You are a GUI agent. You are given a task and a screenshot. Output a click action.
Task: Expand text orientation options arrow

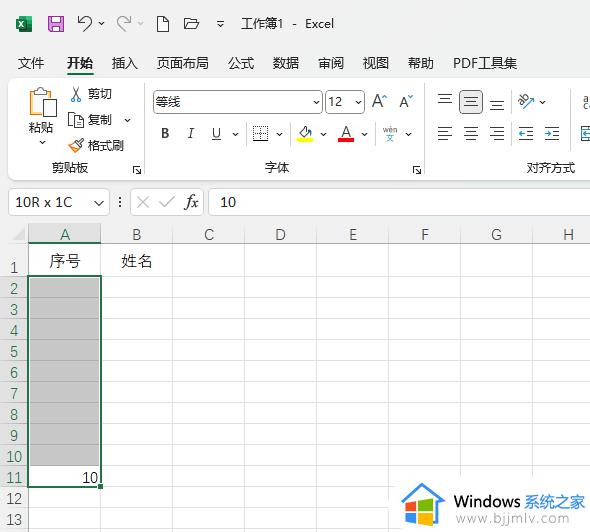(543, 102)
